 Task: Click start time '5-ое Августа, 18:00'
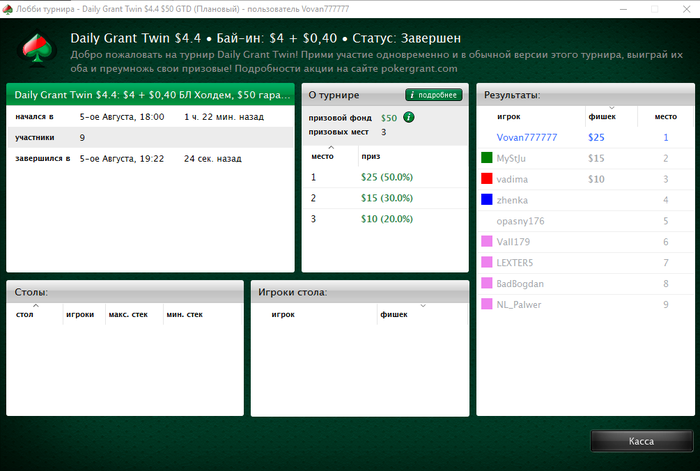point(122,117)
